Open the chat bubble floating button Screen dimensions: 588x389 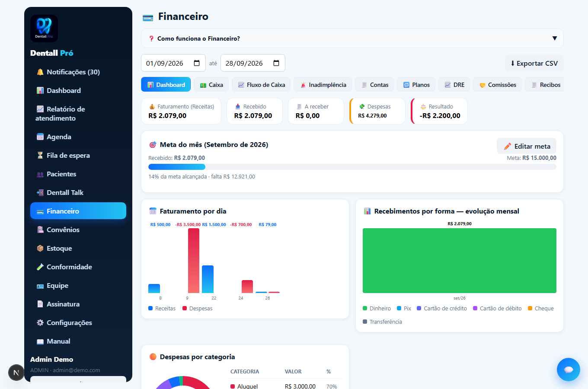(x=569, y=370)
